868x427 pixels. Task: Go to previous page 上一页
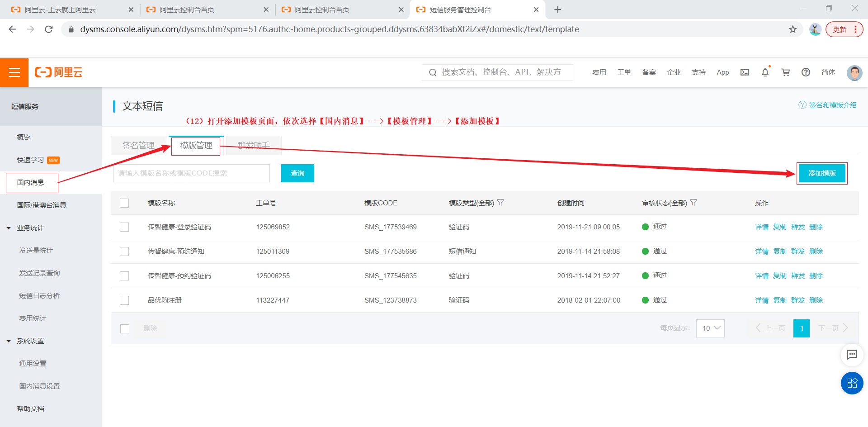770,328
